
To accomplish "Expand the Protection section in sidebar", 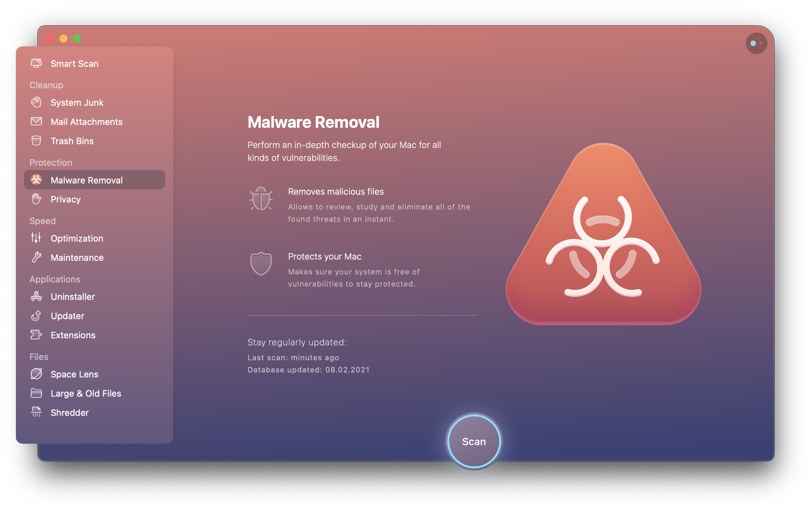I will (x=51, y=162).
